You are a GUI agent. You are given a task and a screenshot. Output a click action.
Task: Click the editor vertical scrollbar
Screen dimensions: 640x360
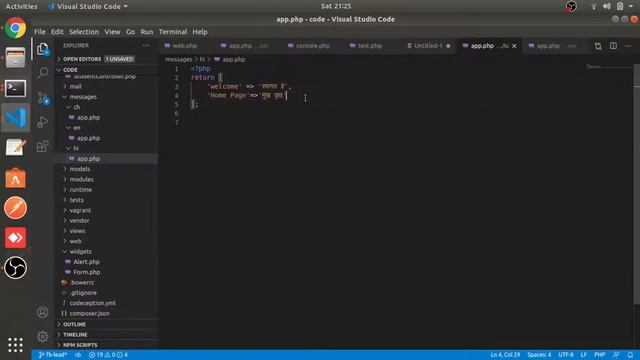pyautogui.click(x=637, y=184)
